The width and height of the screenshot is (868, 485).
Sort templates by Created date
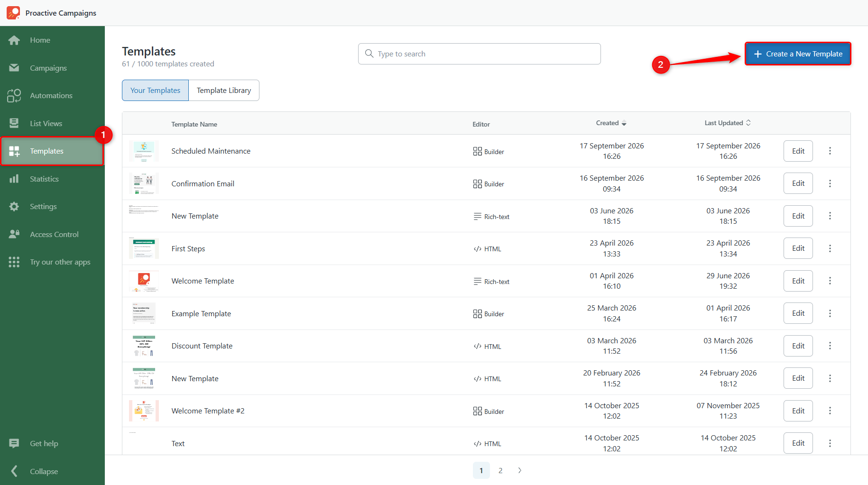tap(611, 123)
